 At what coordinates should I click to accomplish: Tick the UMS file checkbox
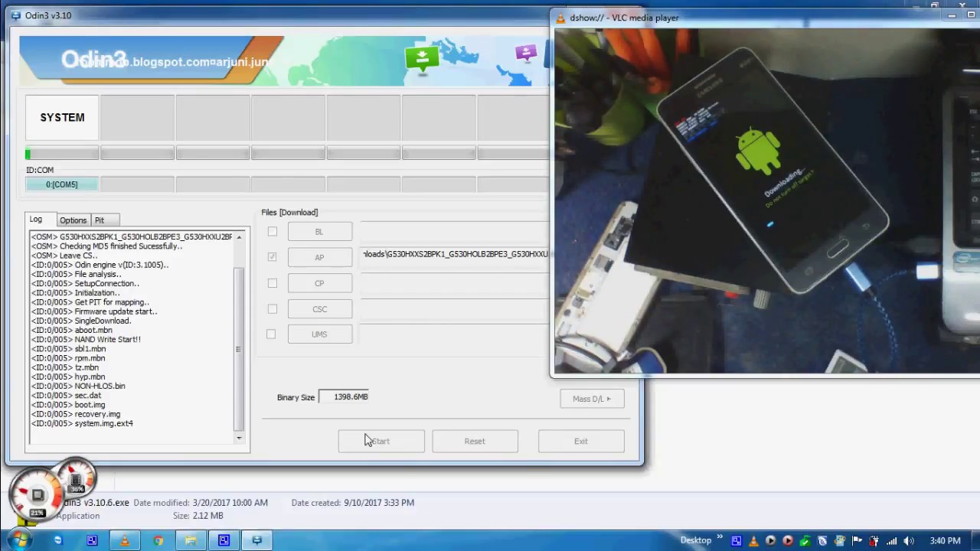pyautogui.click(x=271, y=334)
